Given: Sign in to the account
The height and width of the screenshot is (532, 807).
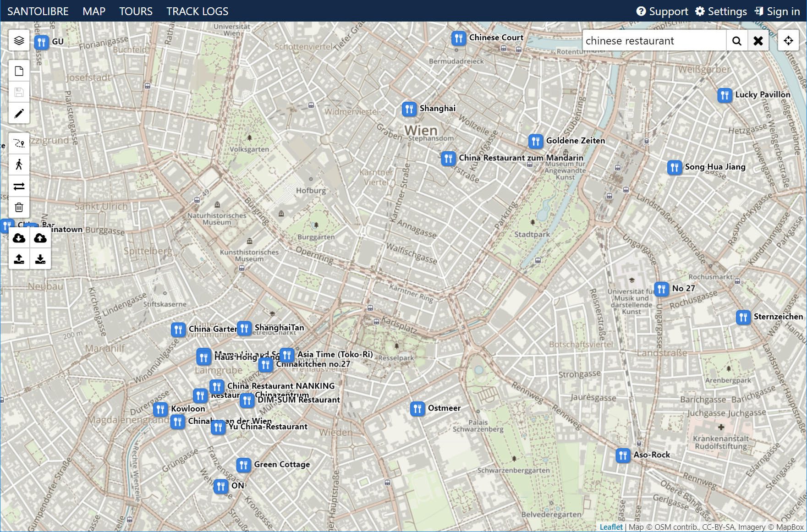Looking at the screenshot, I should tap(777, 11).
